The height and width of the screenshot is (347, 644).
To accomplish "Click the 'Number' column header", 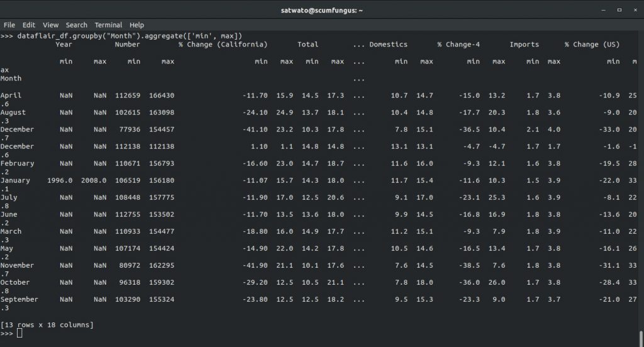I will pos(127,45).
